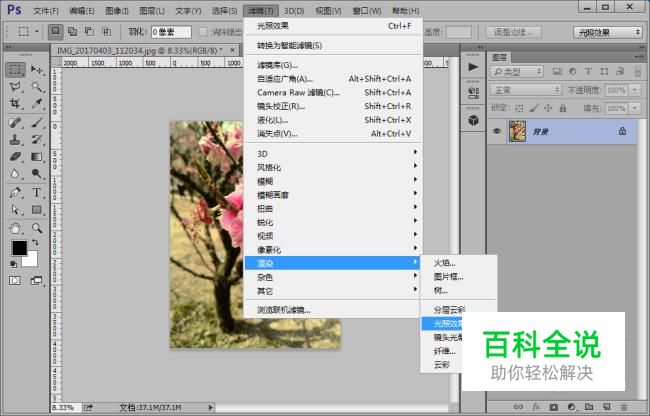The height and width of the screenshot is (416, 650).
Task: Set the foreground color swatch
Action: point(19,248)
